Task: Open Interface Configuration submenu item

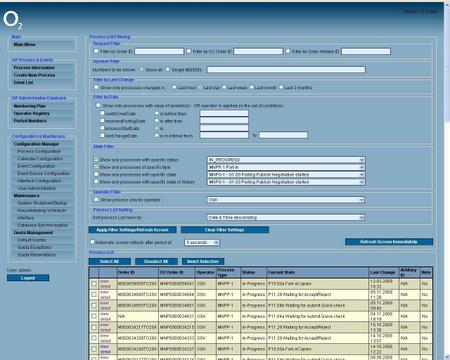Action: pyautogui.click(x=39, y=181)
